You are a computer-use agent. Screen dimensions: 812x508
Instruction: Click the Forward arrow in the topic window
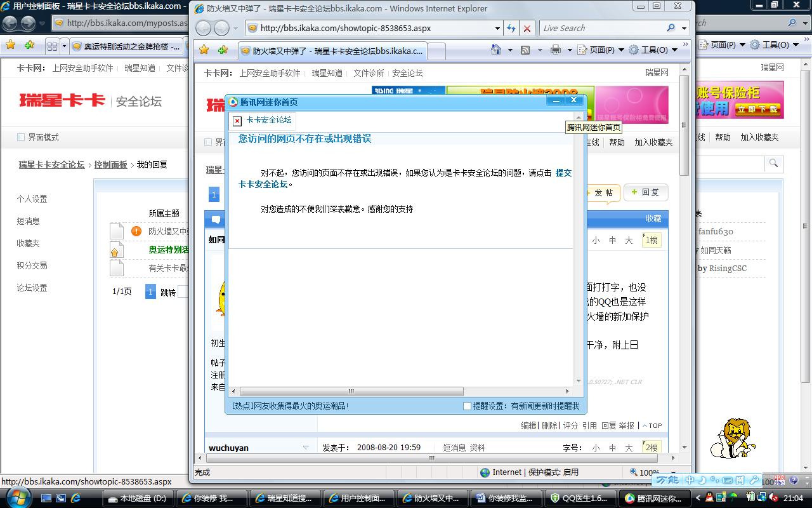[x=221, y=28]
